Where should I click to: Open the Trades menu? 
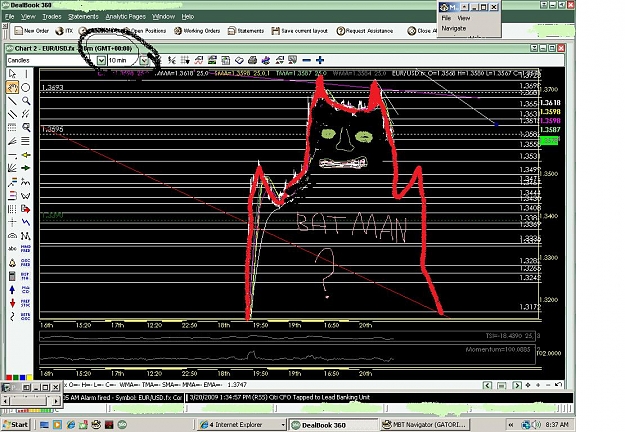click(x=52, y=17)
